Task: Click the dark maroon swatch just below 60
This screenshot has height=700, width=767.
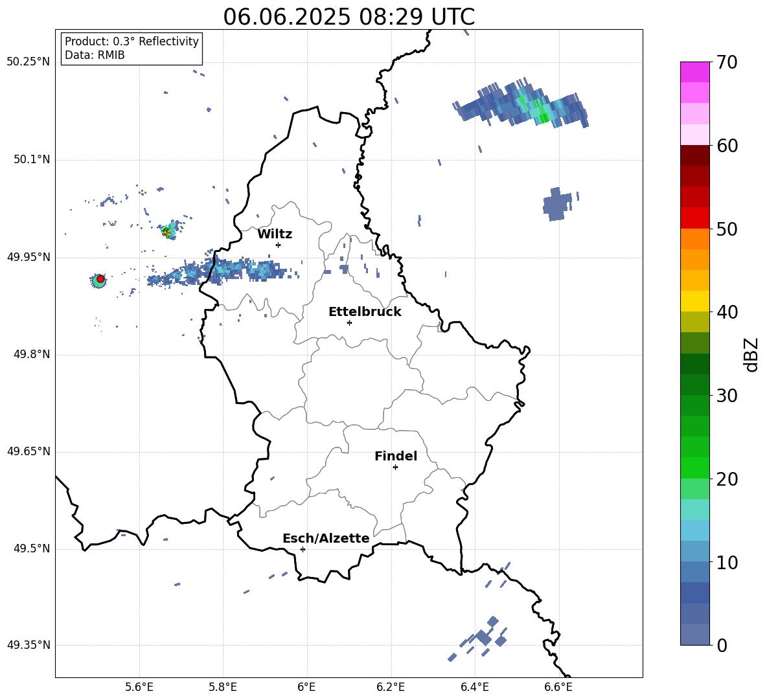Action: pyautogui.click(x=694, y=156)
